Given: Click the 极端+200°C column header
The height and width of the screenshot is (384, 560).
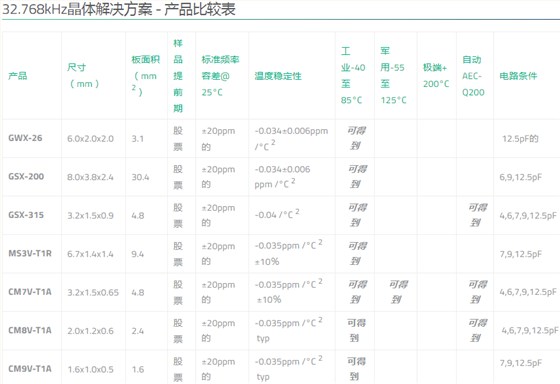Looking at the screenshot, I should [436, 75].
